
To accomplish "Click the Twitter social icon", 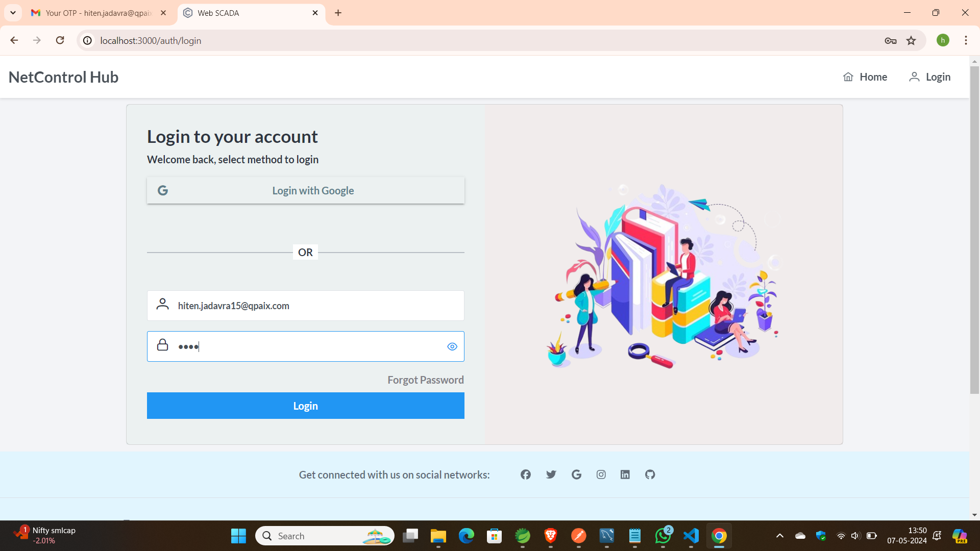I will click(x=551, y=474).
